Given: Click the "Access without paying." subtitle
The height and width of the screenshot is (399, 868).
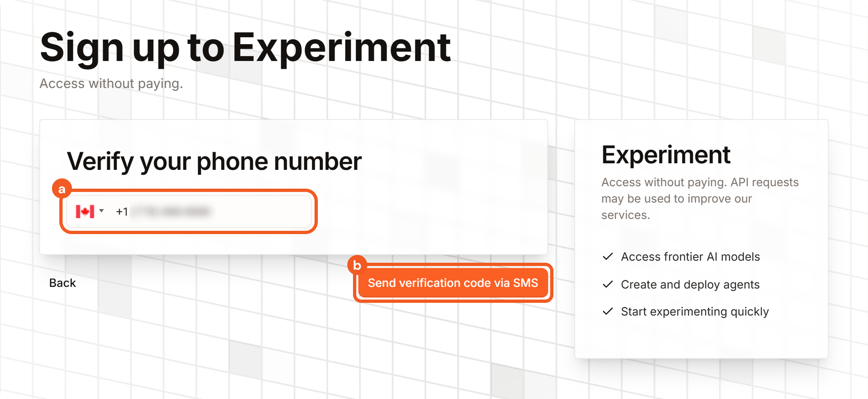Looking at the screenshot, I should pyautogui.click(x=111, y=83).
